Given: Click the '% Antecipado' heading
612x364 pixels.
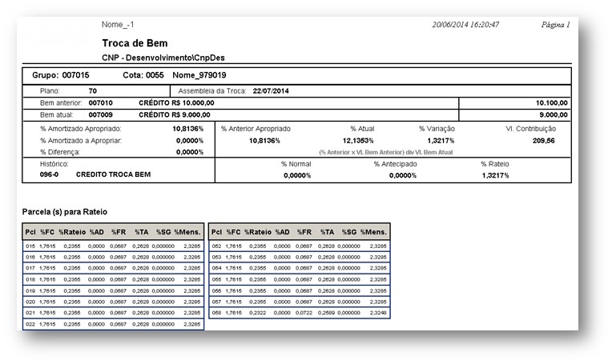Looking at the screenshot, I should pos(395,164).
